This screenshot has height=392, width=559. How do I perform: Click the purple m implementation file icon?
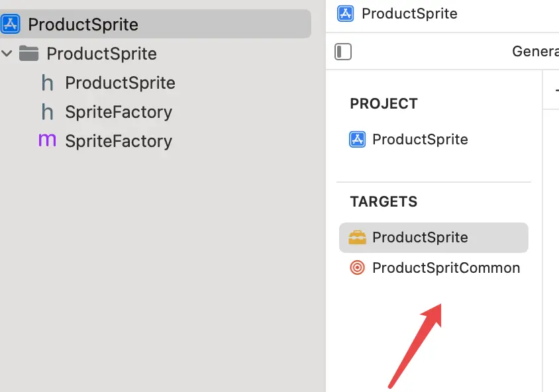[x=47, y=140]
